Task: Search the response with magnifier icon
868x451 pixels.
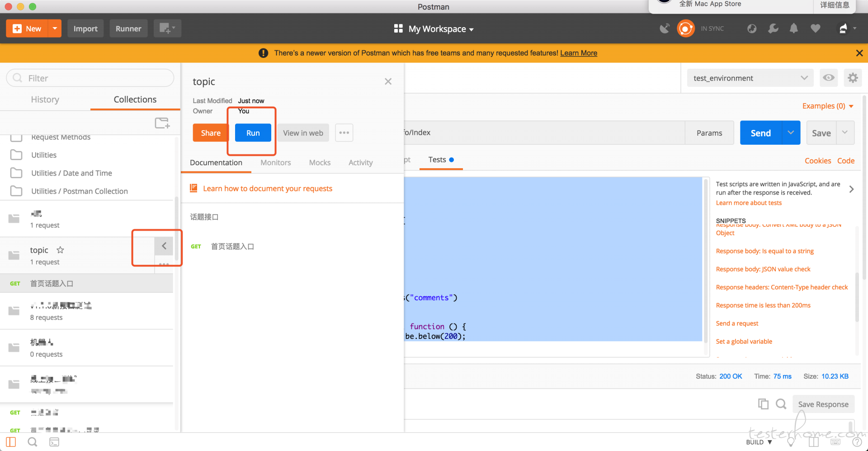Action: click(x=781, y=404)
